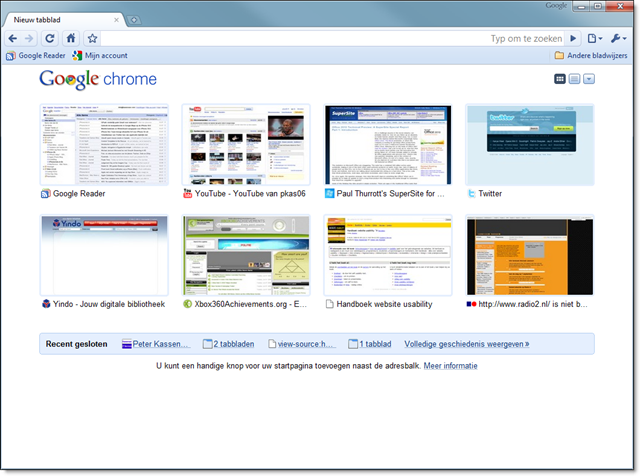Open Handboek website usability thumbnail
Viewport: 640px width, 476px height.
[388, 255]
